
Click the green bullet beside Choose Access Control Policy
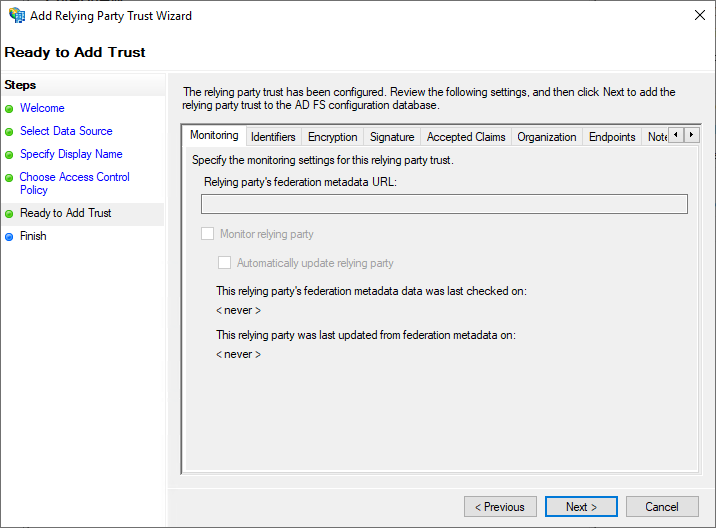[x=9, y=178]
